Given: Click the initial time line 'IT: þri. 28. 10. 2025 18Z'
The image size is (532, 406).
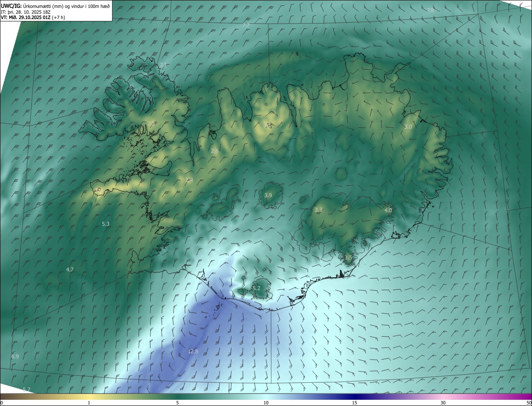Looking at the screenshot, I should coord(26,12).
